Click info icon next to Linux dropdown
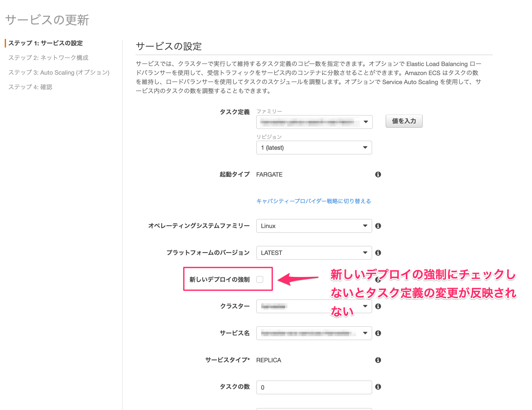The image size is (532, 410). click(x=378, y=226)
